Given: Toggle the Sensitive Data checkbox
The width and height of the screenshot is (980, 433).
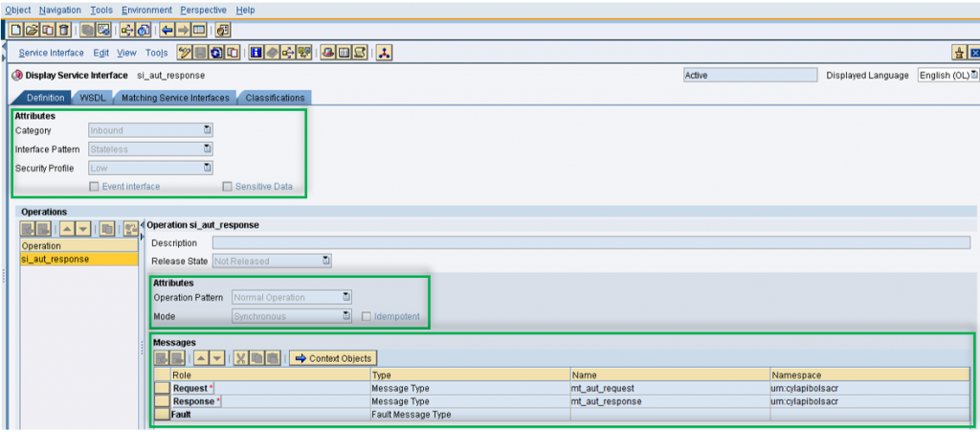Looking at the screenshot, I should (228, 187).
